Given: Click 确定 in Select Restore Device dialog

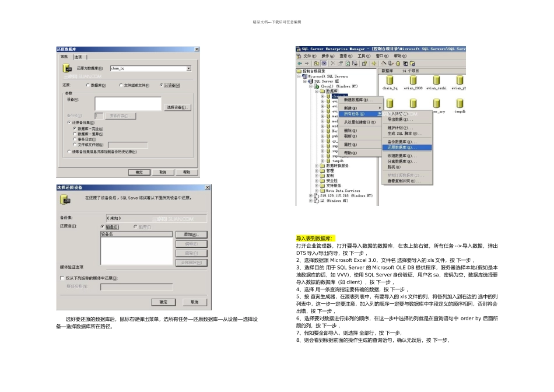Looking at the screenshot, I should point(163,302).
